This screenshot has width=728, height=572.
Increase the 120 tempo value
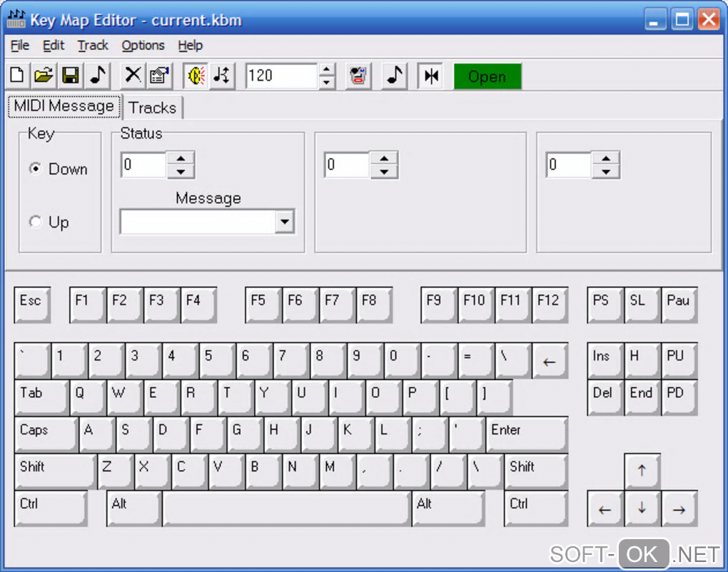327,70
